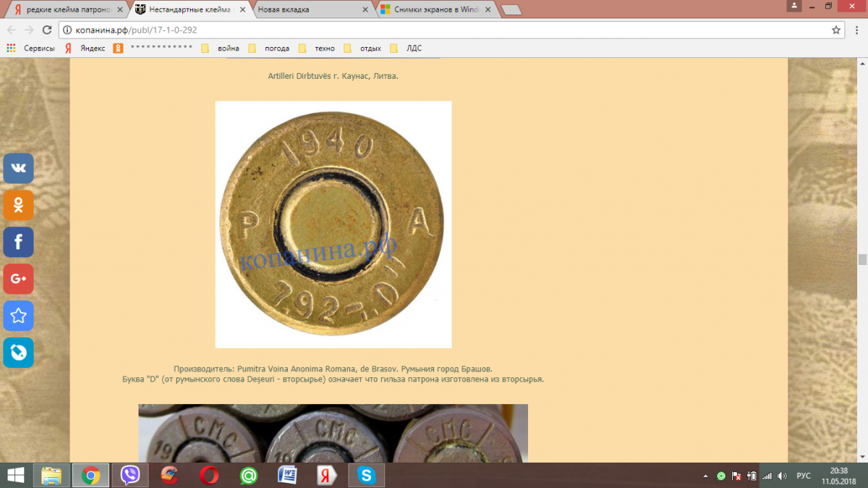This screenshot has height=488, width=868.
Task: Share page via VK button
Action: pyautogui.click(x=19, y=169)
